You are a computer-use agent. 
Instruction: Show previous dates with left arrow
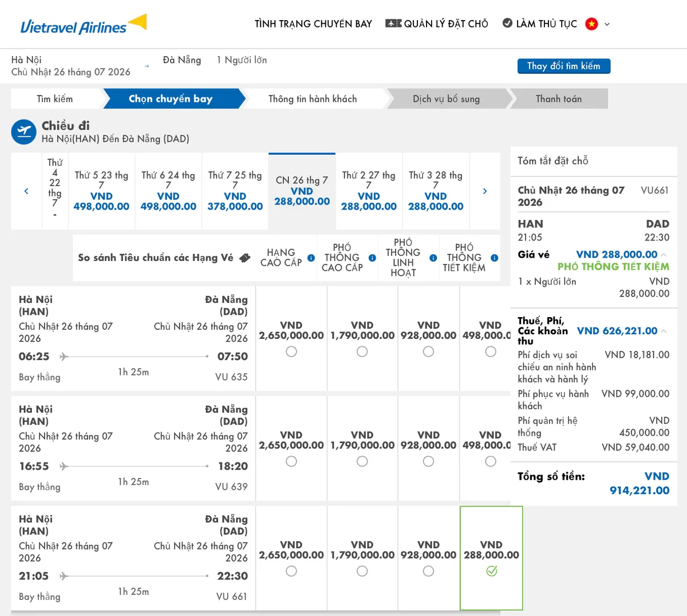26,191
